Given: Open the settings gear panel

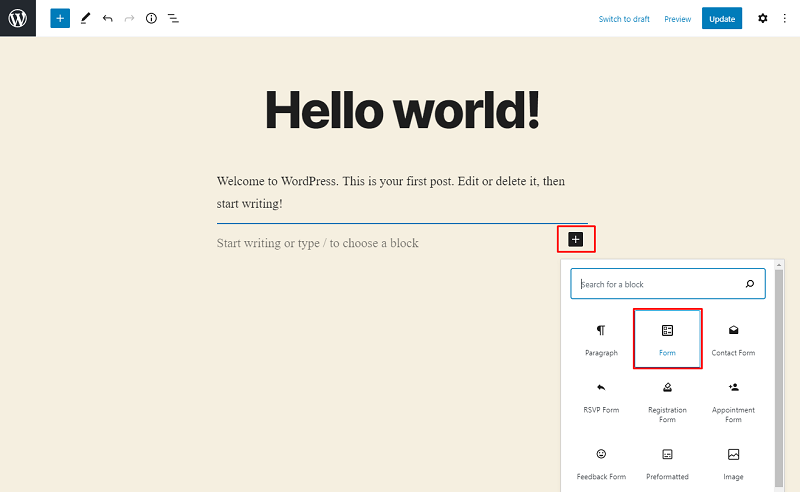Looking at the screenshot, I should pos(762,18).
